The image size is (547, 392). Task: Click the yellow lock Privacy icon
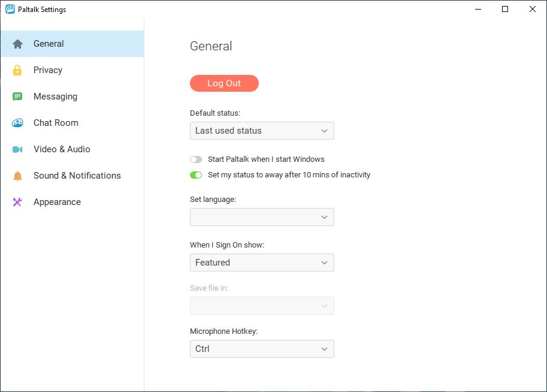(x=17, y=70)
